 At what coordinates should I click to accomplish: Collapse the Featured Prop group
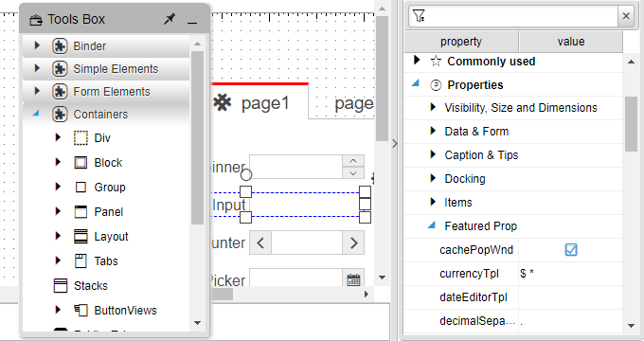[432, 224]
